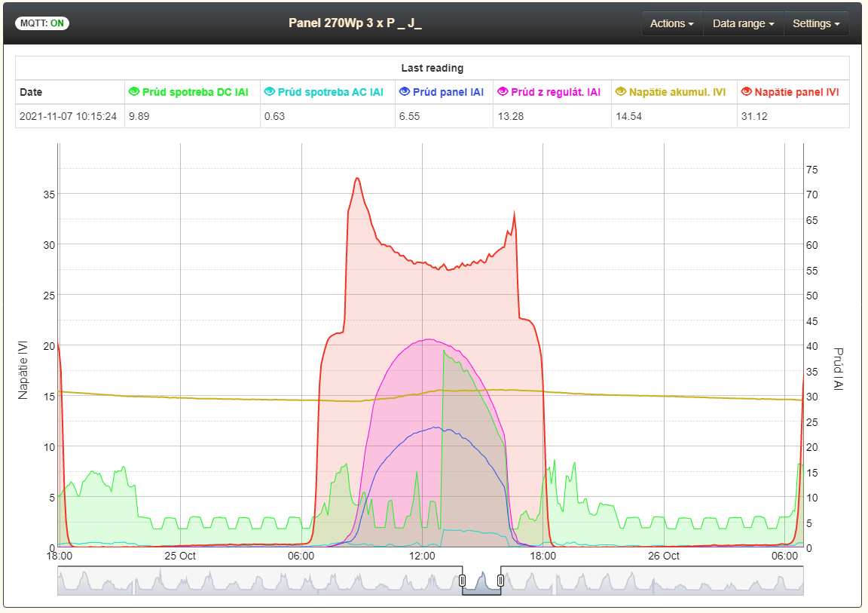The image size is (868, 613).
Task: Click the red voltage peak on chart
Action: (x=357, y=179)
